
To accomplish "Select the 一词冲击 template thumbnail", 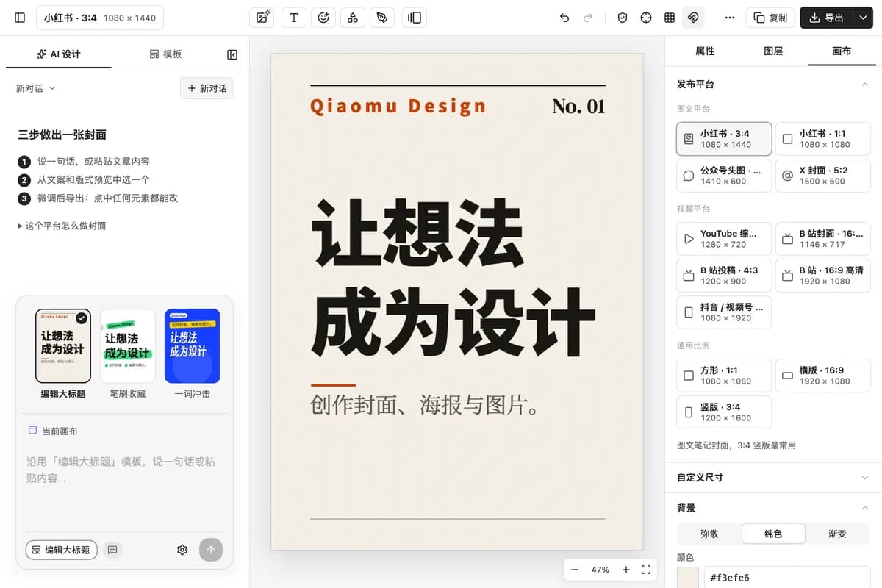I will [x=193, y=346].
